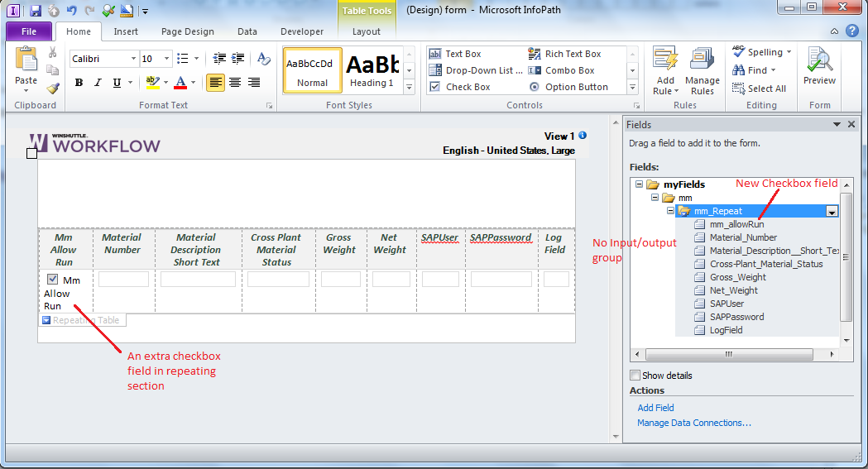Open InfoPath Help question mark
868x469 pixels.
point(852,31)
